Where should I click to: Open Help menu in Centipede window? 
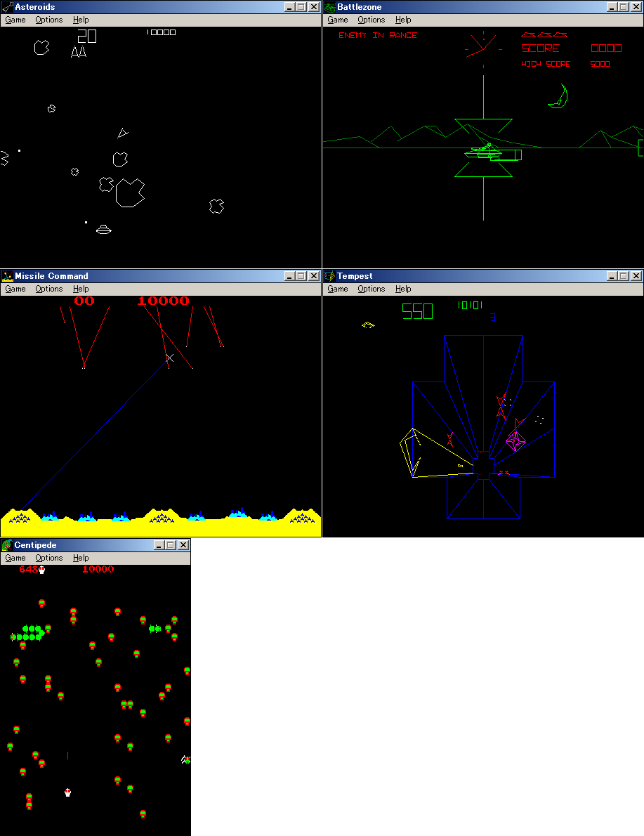pos(81,559)
